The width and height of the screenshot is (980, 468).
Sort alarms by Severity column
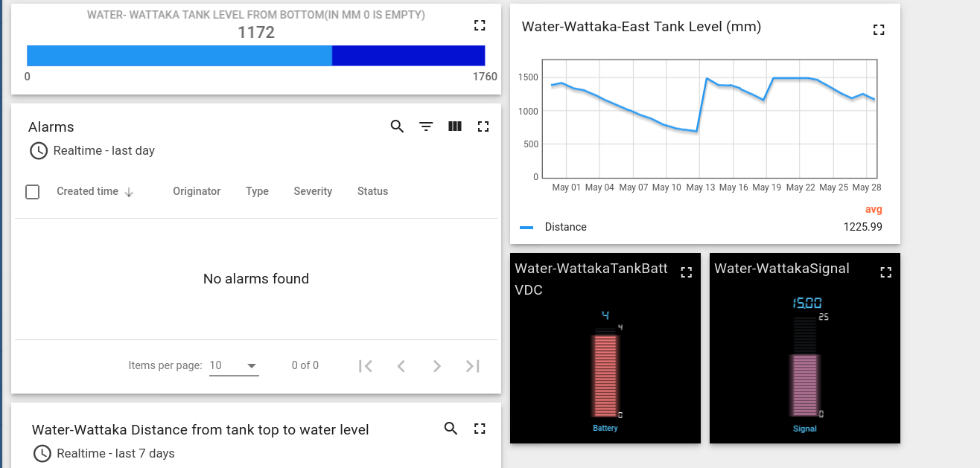click(313, 191)
